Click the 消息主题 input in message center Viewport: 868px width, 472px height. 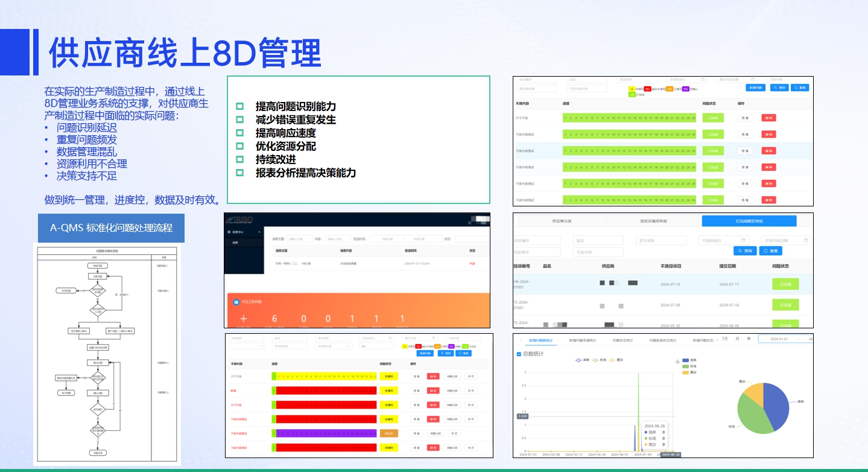coord(300,239)
